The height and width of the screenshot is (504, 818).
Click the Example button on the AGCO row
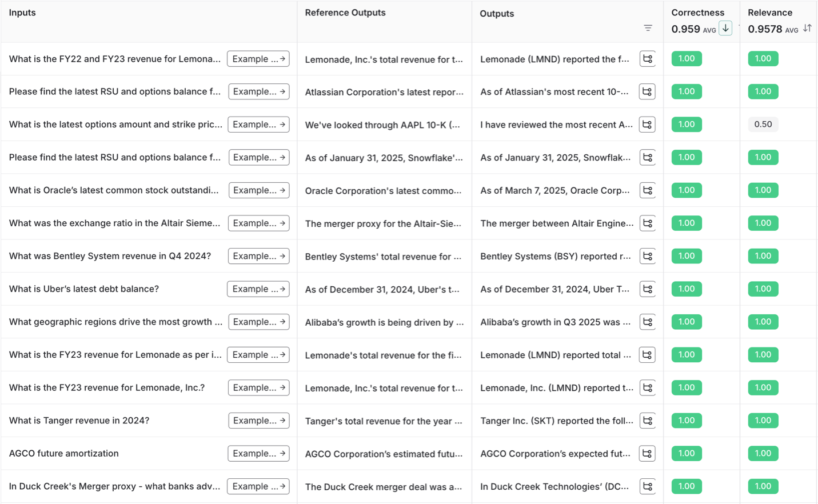[x=258, y=454]
